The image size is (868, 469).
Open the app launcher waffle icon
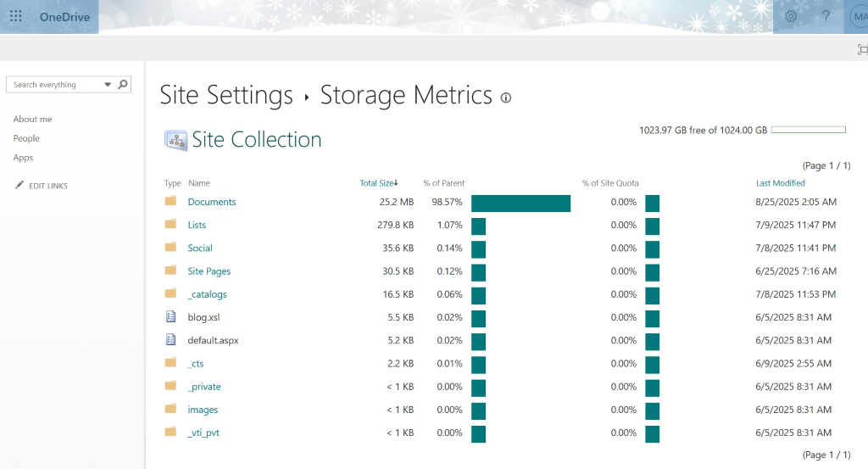(x=15, y=17)
